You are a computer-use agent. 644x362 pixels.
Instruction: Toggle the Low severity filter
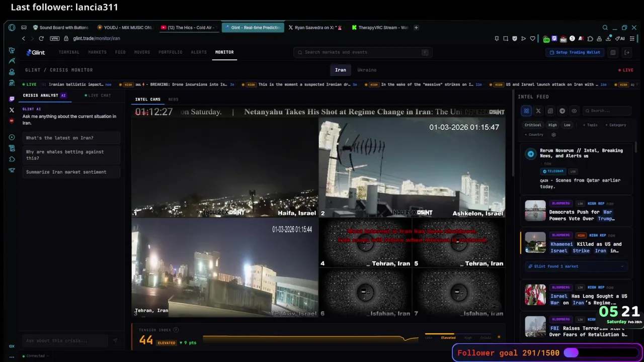pos(567,125)
